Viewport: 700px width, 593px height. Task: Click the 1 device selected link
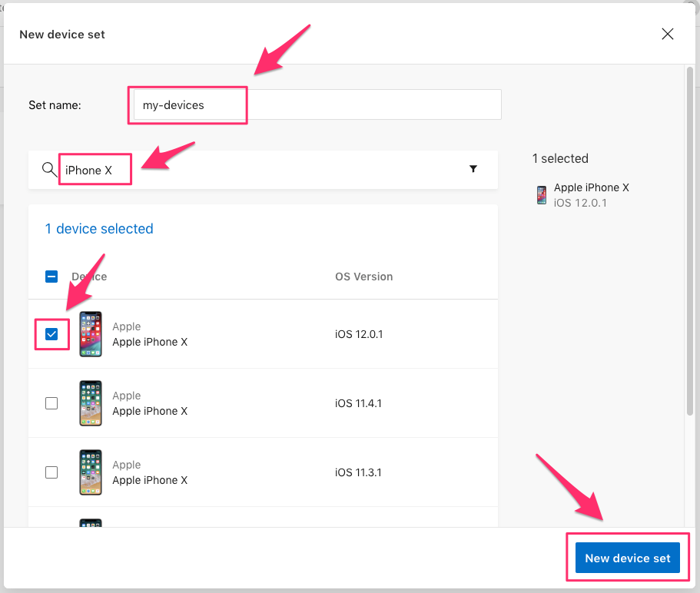[99, 229]
